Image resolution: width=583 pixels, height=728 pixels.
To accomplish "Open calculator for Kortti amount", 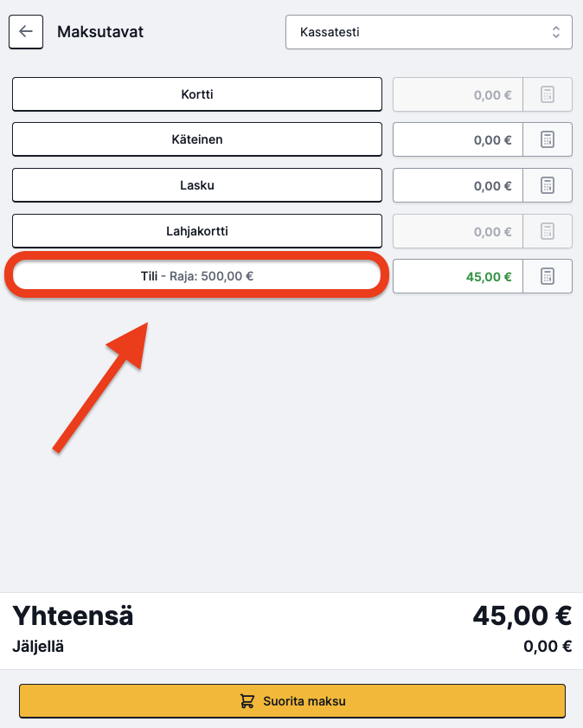I will click(548, 94).
